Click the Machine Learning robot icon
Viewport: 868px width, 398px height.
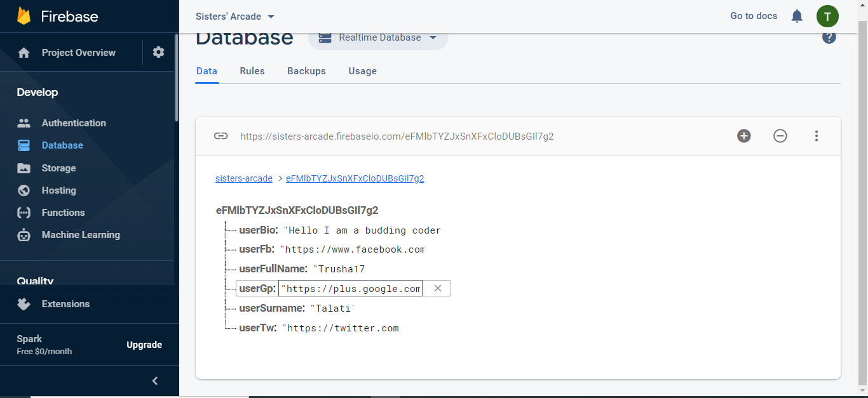pyautogui.click(x=24, y=235)
